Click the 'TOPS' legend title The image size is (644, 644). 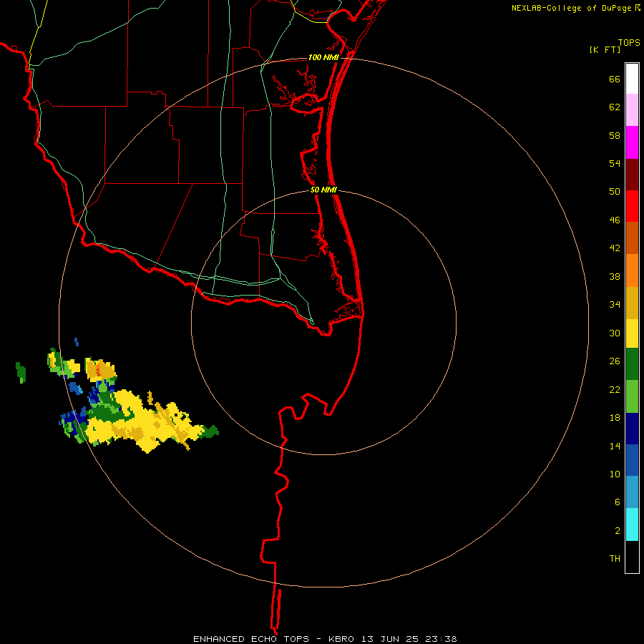coord(629,43)
